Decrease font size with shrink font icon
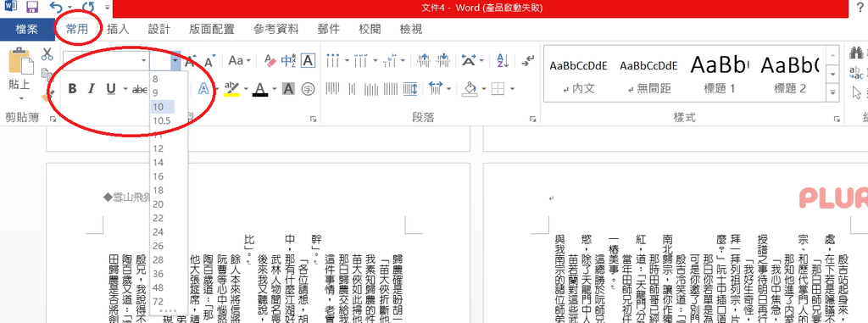The image size is (868, 323). click(x=210, y=60)
